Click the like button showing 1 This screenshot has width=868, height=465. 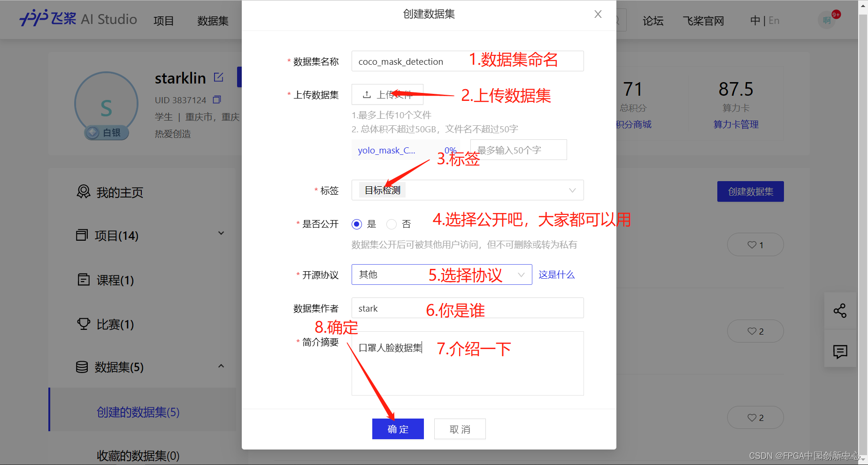pyautogui.click(x=755, y=244)
